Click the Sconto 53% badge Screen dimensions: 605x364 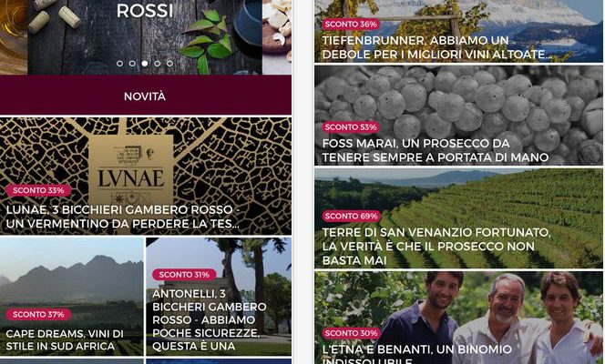[351, 127]
